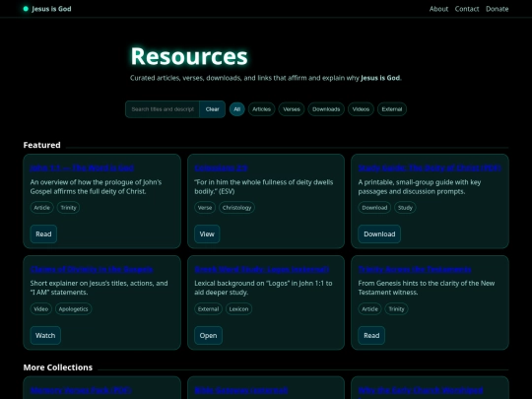Click Article tag on Trinity Across Testaments card

(369, 309)
